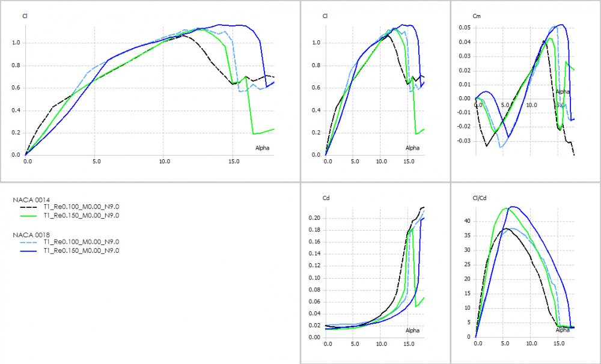Click the Alpha axis label in Cd graph
The width and height of the screenshot is (601, 364).
[x=412, y=330]
